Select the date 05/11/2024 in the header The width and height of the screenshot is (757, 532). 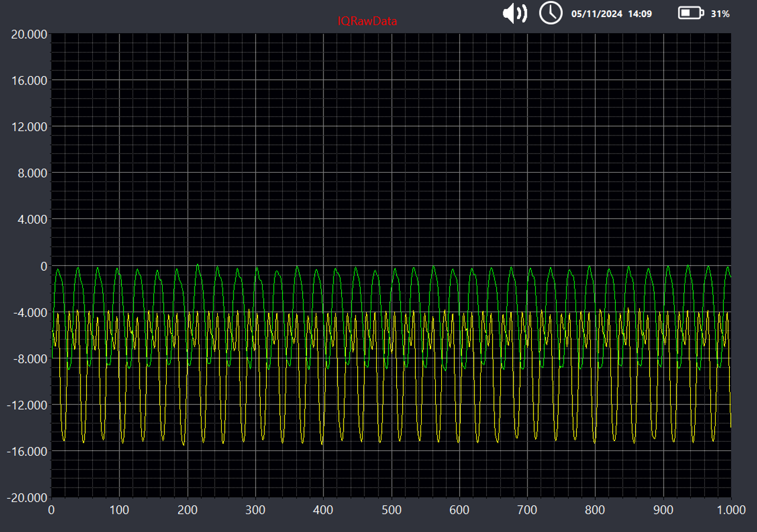(597, 14)
